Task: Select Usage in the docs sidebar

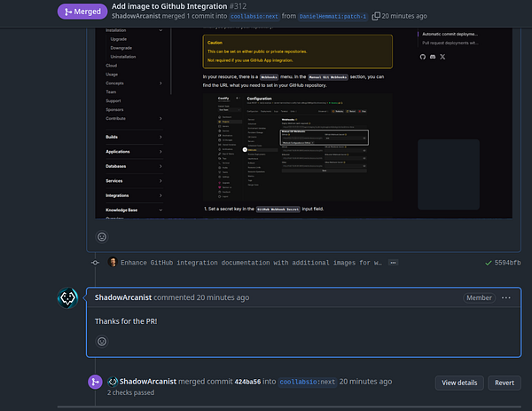Action: tap(112, 75)
